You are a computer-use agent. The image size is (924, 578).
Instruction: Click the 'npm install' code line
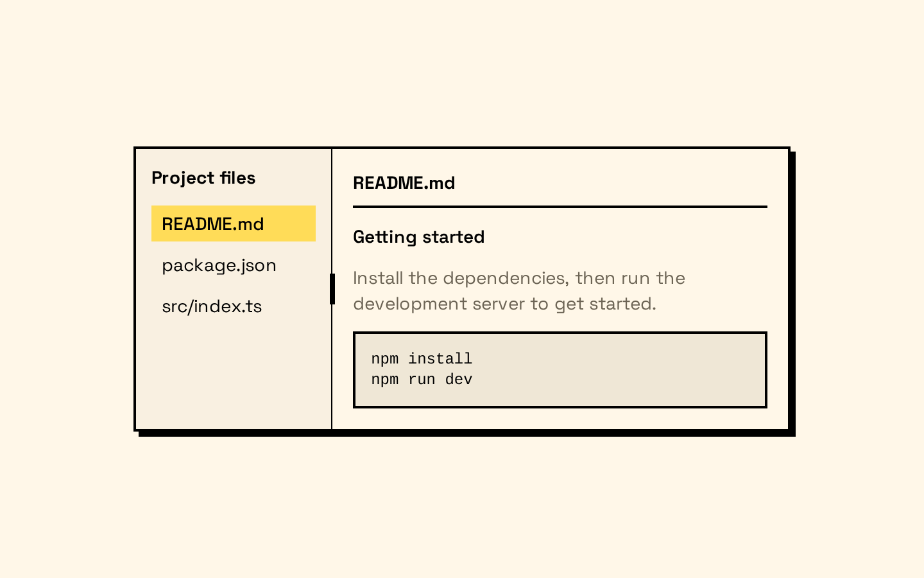click(422, 358)
